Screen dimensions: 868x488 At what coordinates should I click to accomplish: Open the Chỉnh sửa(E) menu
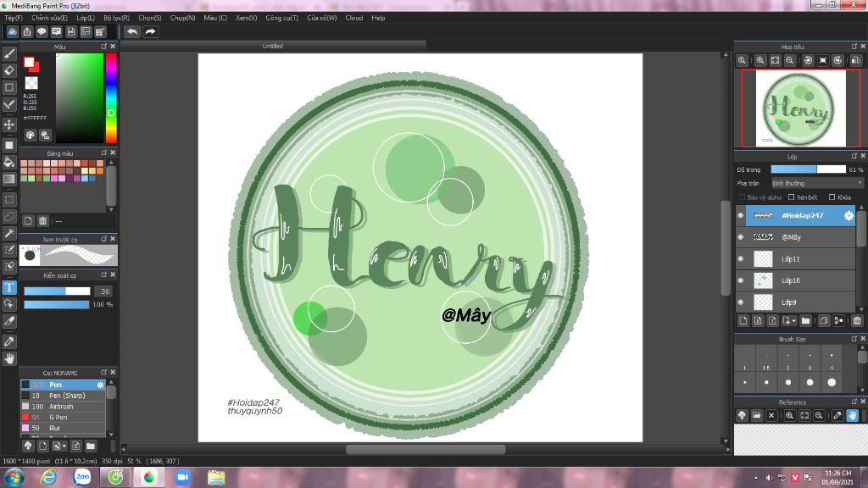pos(49,18)
